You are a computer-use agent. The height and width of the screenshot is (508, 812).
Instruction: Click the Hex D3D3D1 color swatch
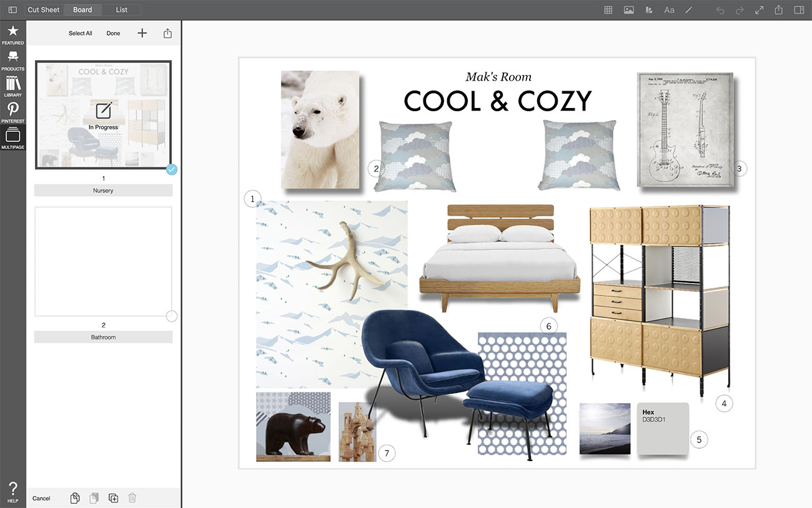pyautogui.click(x=663, y=429)
